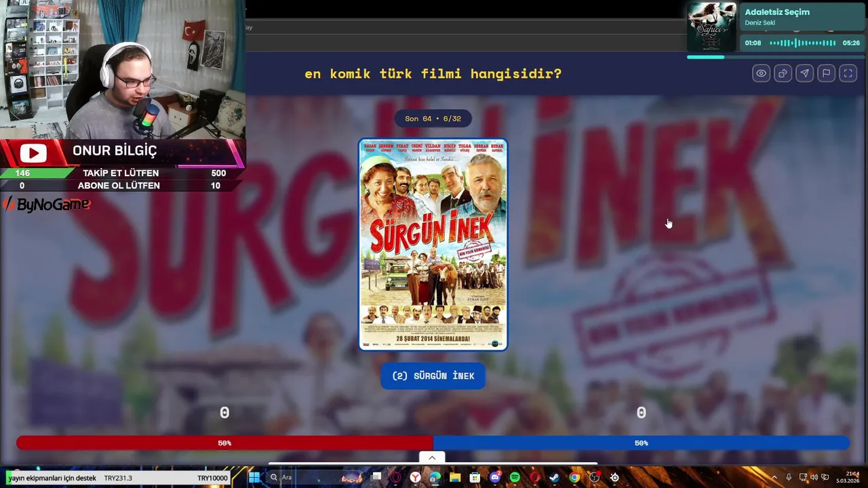Click the ByNoGame sponsor logo
Image resolution: width=868 pixels, height=488 pixels.
coord(47,204)
